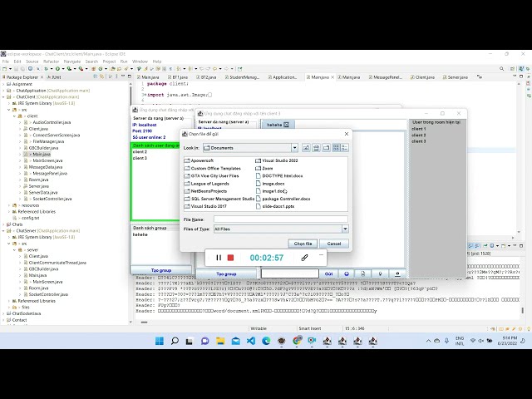Collapse the ChatClient project node
The width and height of the screenshot is (532, 399).
coord(3,97)
